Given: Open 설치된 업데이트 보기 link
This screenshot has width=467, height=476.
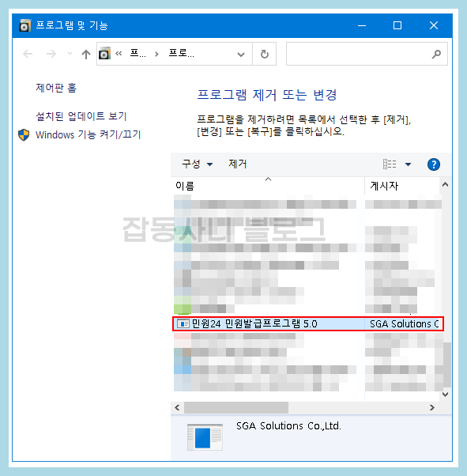Looking at the screenshot, I should tap(81, 116).
